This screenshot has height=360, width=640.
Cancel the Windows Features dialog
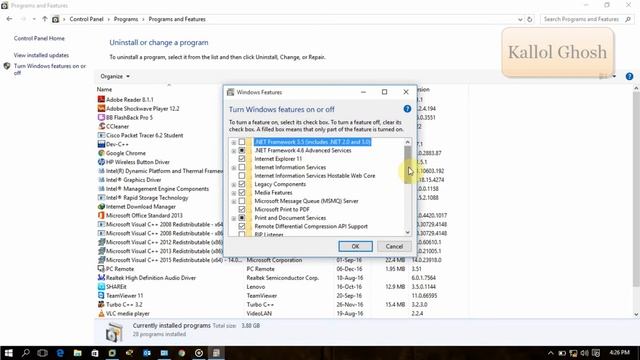tap(394, 246)
